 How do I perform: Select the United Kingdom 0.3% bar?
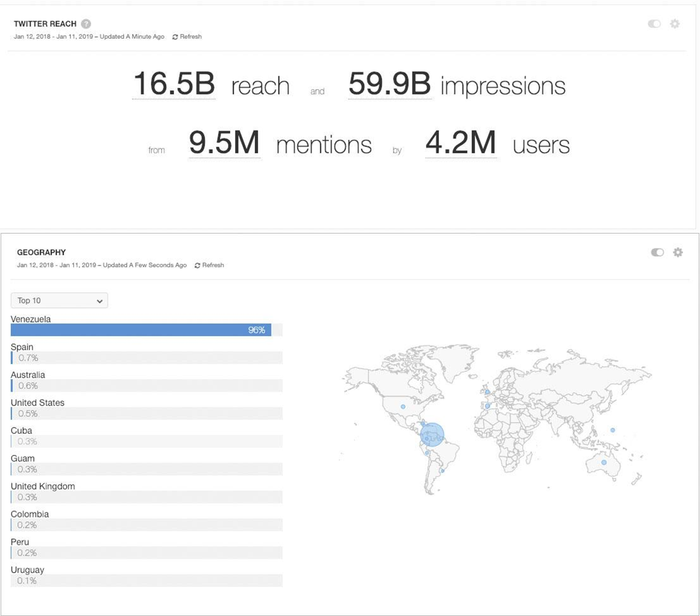(x=147, y=497)
